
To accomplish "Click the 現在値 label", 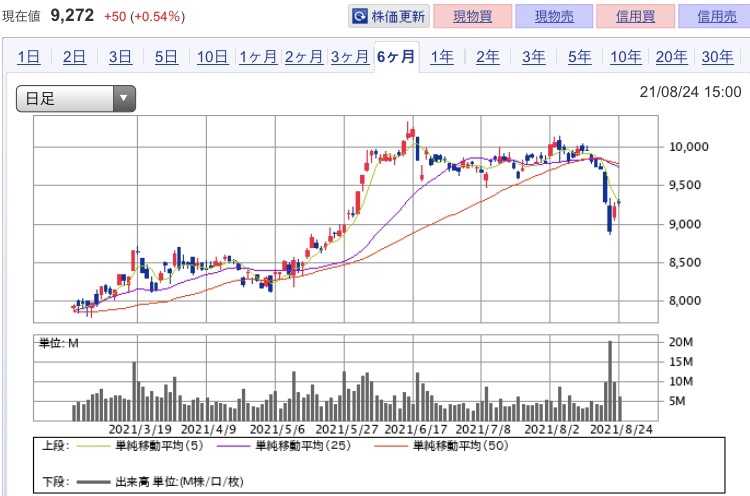I will coord(21,17).
